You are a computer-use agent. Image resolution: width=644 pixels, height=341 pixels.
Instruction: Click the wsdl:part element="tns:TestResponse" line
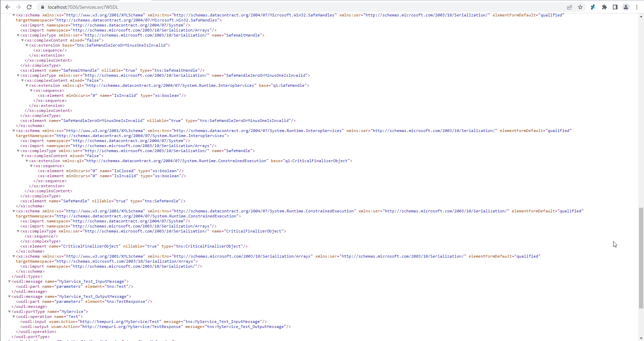(84, 301)
